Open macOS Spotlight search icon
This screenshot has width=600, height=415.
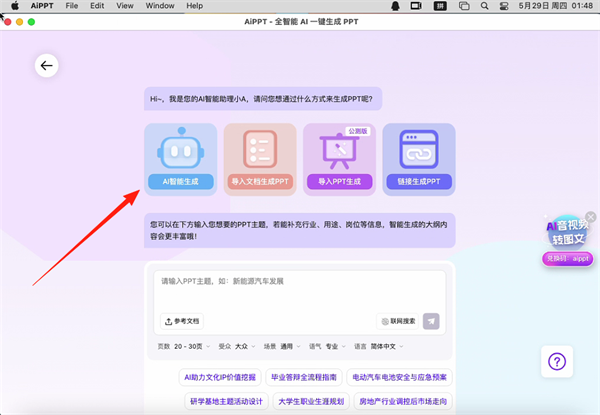coord(484,6)
